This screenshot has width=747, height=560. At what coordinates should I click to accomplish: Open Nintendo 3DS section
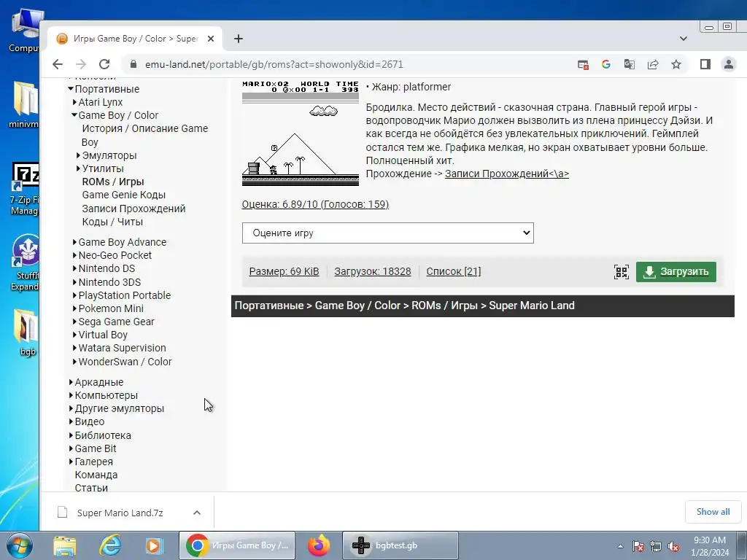(109, 282)
